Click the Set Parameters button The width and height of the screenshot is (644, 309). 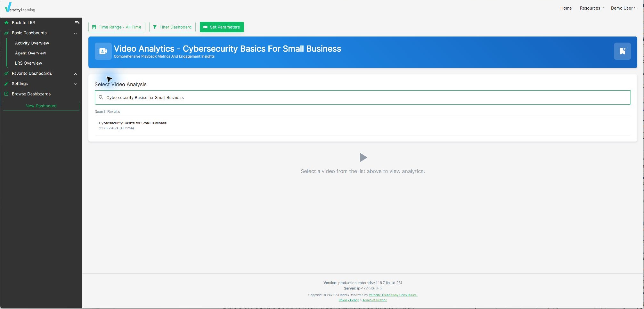point(222,27)
